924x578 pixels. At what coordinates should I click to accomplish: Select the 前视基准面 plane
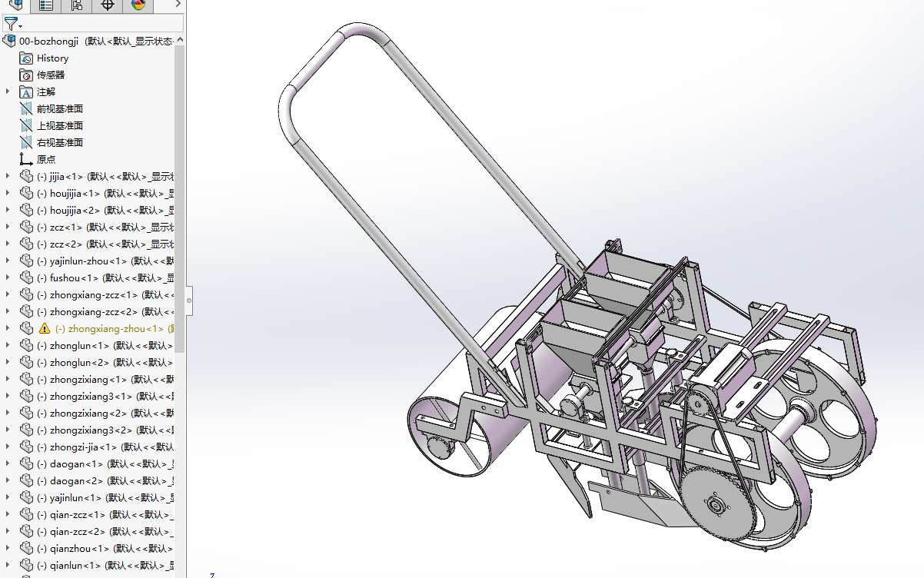coord(59,109)
